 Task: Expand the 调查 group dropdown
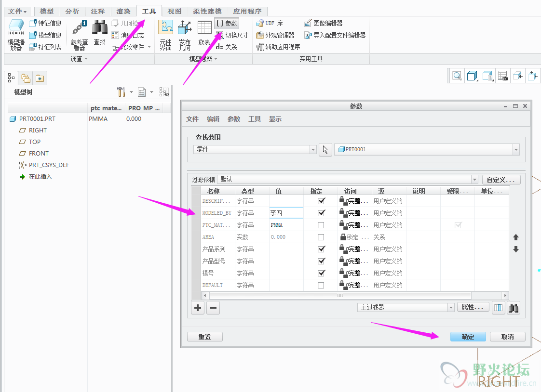tap(79, 59)
